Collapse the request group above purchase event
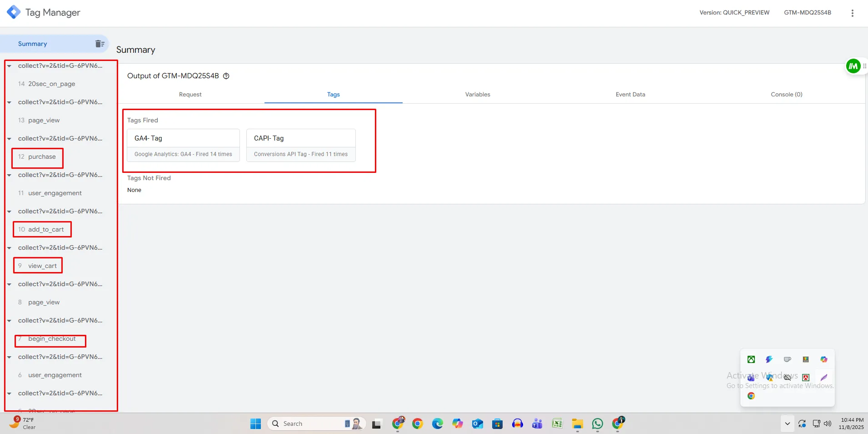Screen dimensions: 868x434 tap(9, 139)
